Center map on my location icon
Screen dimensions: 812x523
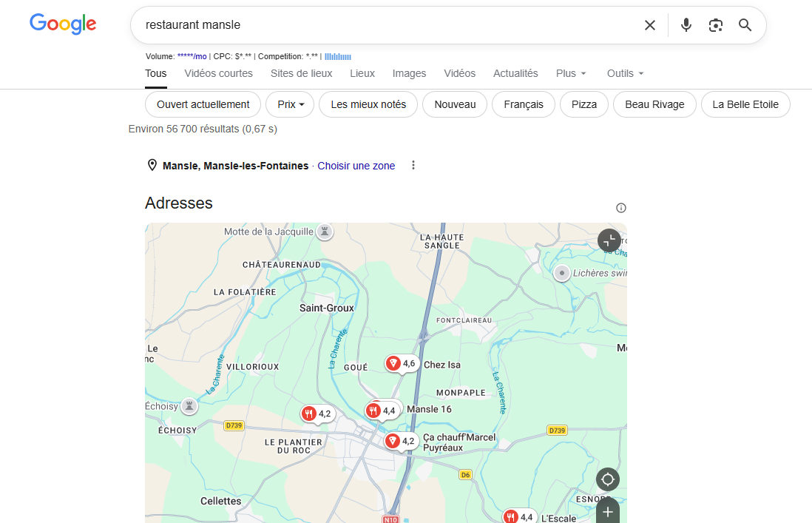pyautogui.click(x=608, y=479)
